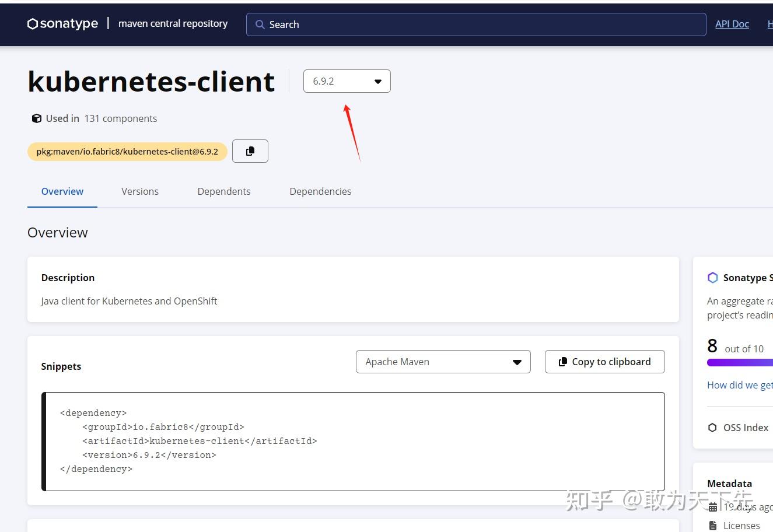The width and height of the screenshot is (773, 532).
Task: Copy the package URL using the copy icon
Action: tap(250, 150)
